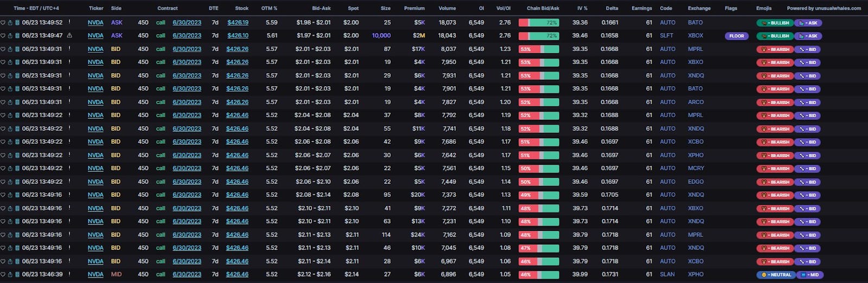Viewport: 868px width, 283px height.
Task: Click SLFT code on the 13:49:47 row
Action: click(667, 36)
